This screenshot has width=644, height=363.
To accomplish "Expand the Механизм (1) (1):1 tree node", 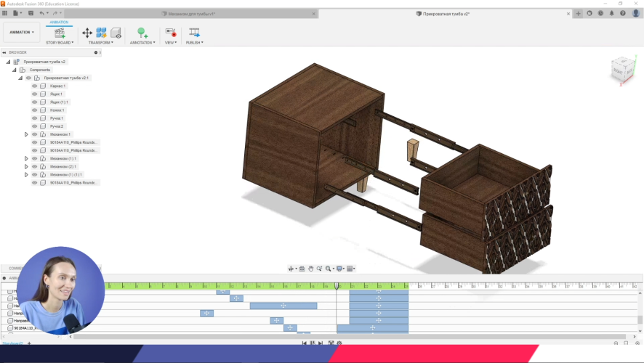I will pyautogui.click(x=26, y=175).
